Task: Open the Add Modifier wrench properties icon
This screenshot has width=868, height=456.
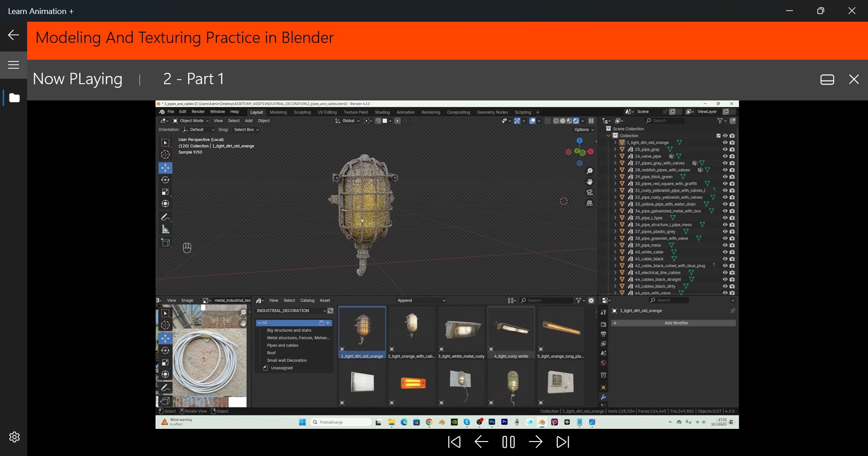Action: [x=604, y=397]
